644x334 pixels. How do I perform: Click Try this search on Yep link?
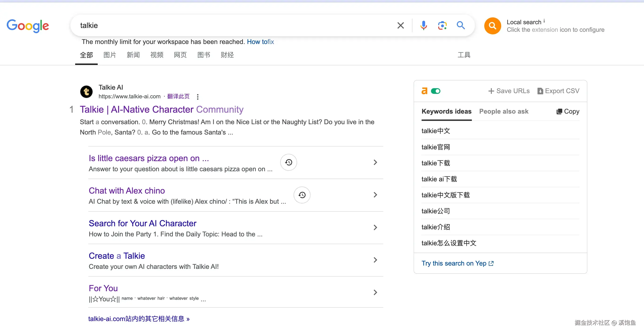[458, 263]
